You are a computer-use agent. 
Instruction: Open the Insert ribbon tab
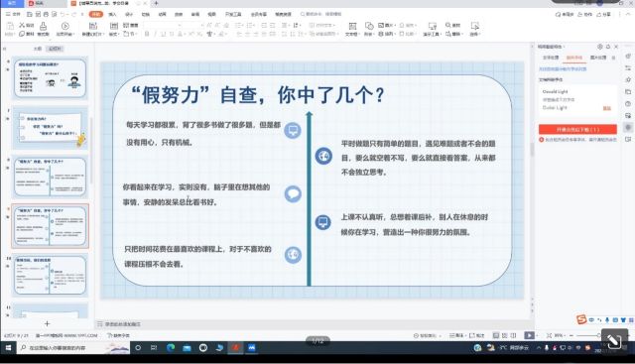(112, 14)
